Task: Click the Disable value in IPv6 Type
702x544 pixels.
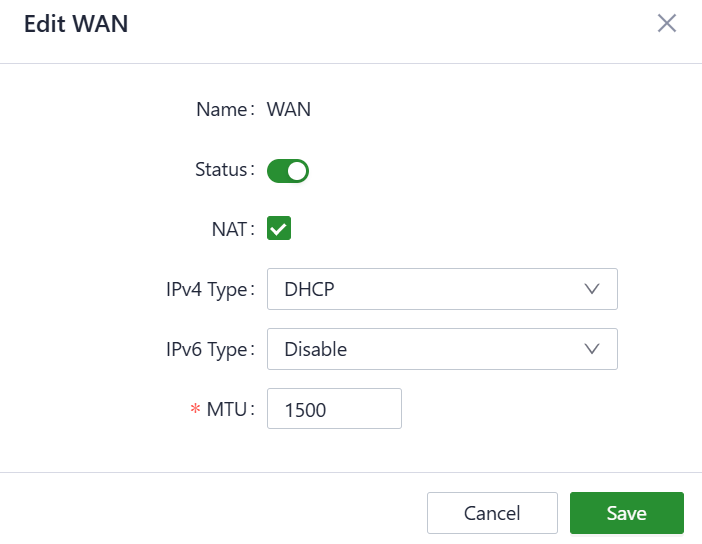Action: (316, 350)
